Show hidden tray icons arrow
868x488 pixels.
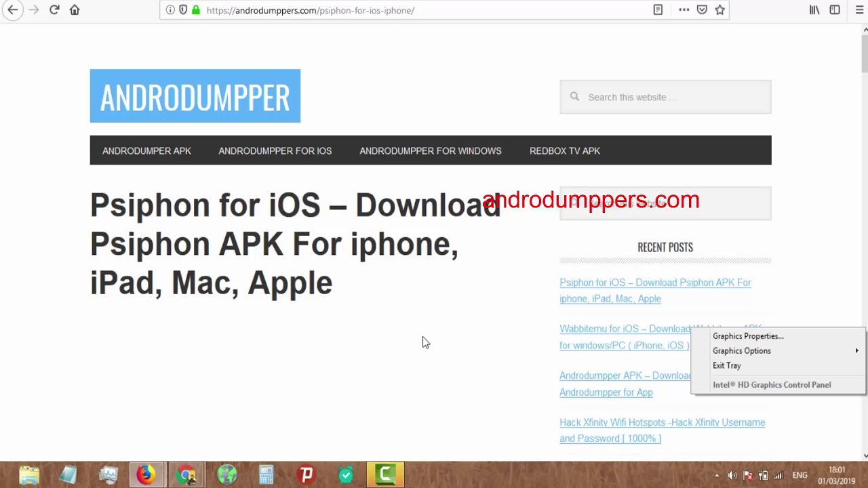pos(717,476)
